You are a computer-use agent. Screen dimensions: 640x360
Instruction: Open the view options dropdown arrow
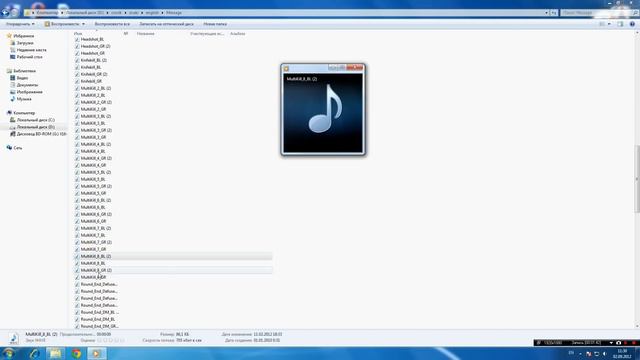tap(609, 24)
